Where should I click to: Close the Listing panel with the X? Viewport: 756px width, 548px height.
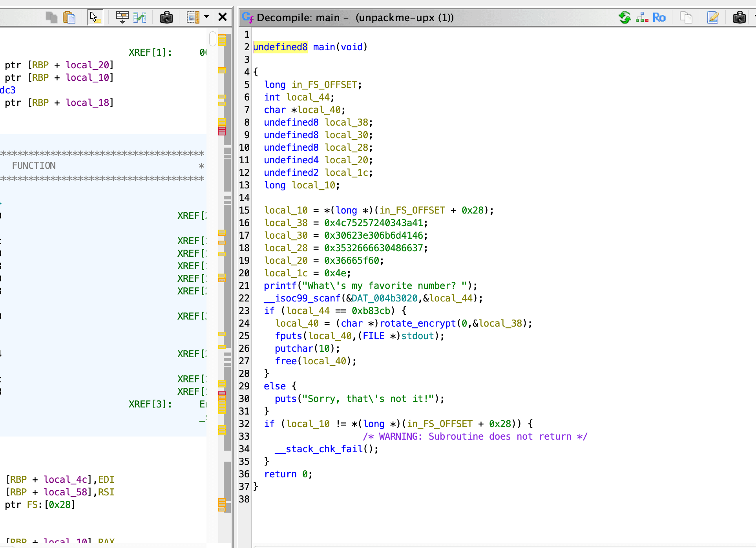(223, 17)
